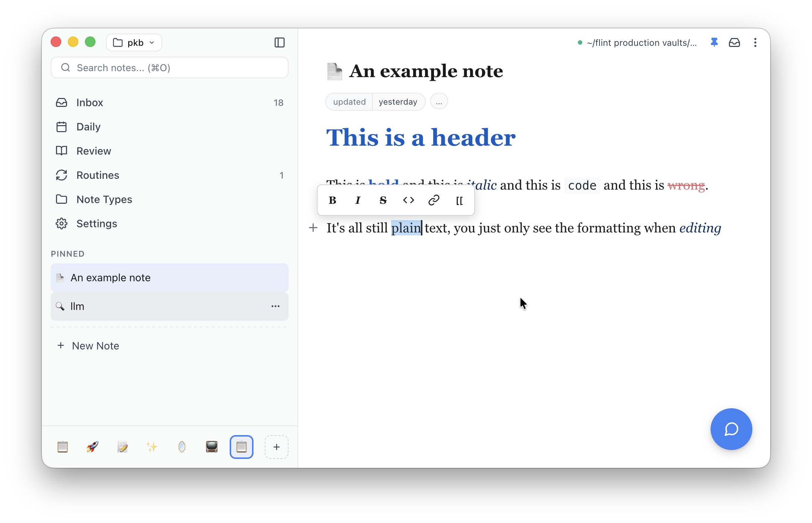This screenshot has height=523, width=812.
Task: Open the ellipsis menu beside yesterday tag
Action: tap(439, 101)
